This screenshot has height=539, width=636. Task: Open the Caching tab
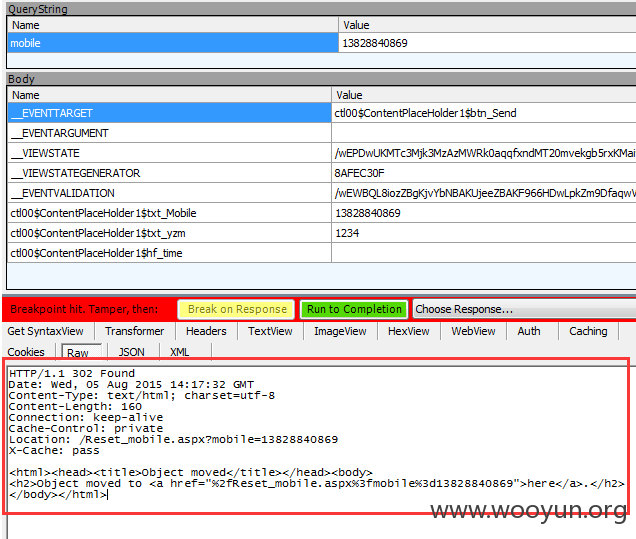point(588,331)
